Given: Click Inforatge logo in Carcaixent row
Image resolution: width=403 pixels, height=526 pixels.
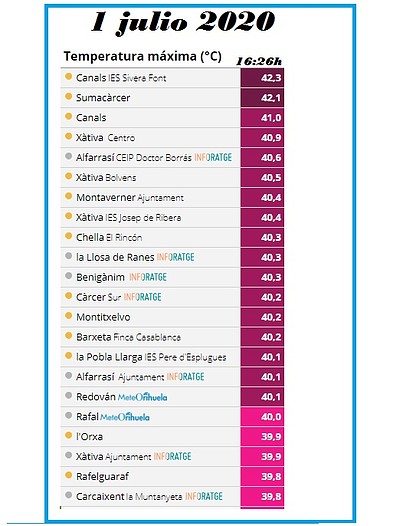Looking at the screenshot, I should point(204,496).
